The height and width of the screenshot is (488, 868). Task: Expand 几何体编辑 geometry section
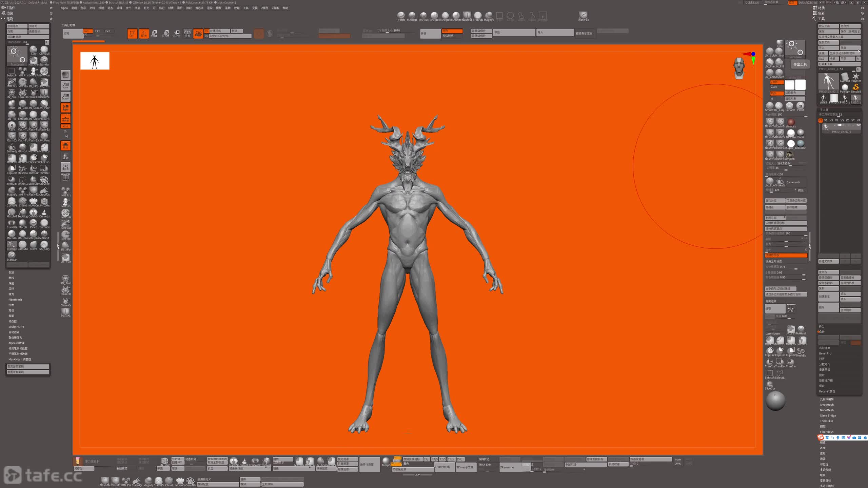(x=827, y=399)
